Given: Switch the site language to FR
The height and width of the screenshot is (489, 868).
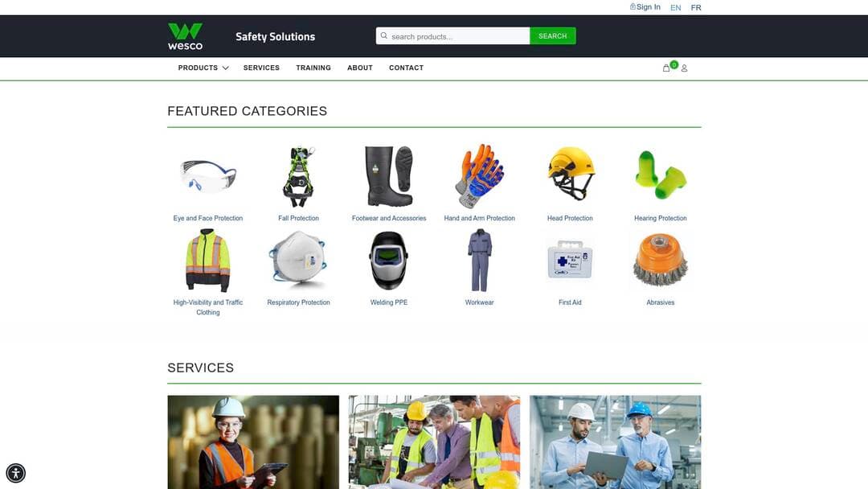Looking at the screenshot, I should click(695, 7).
